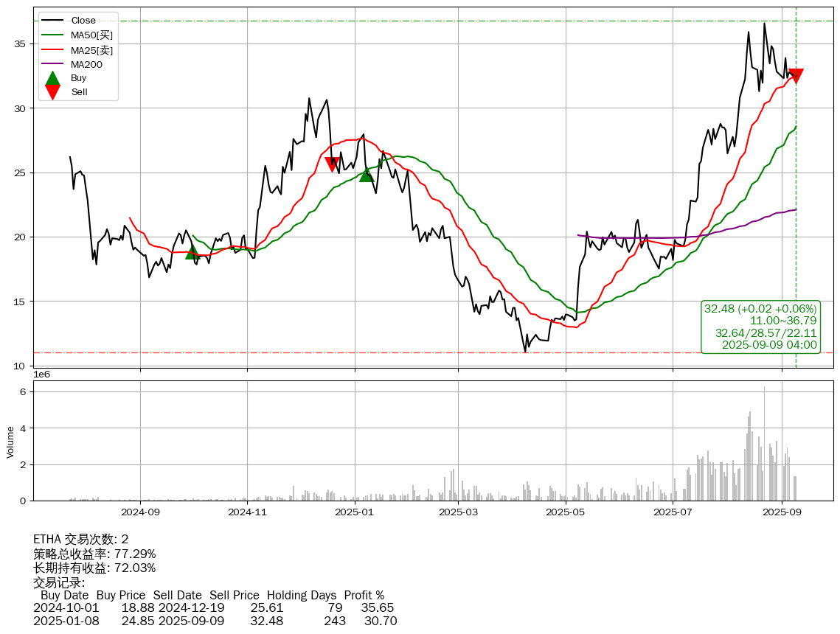Click the red Sell triangle near December 2024

(x=333, y=164)
